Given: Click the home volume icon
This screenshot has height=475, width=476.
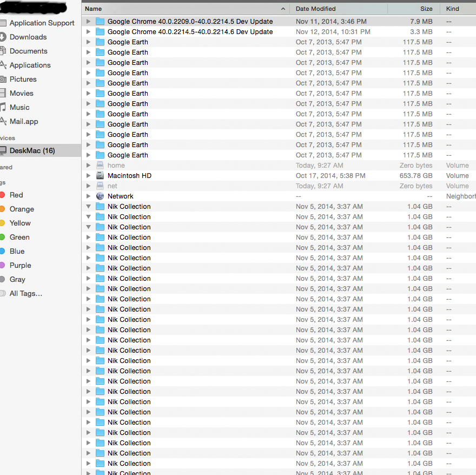Looking at the screenshot, I should point(100,165).
